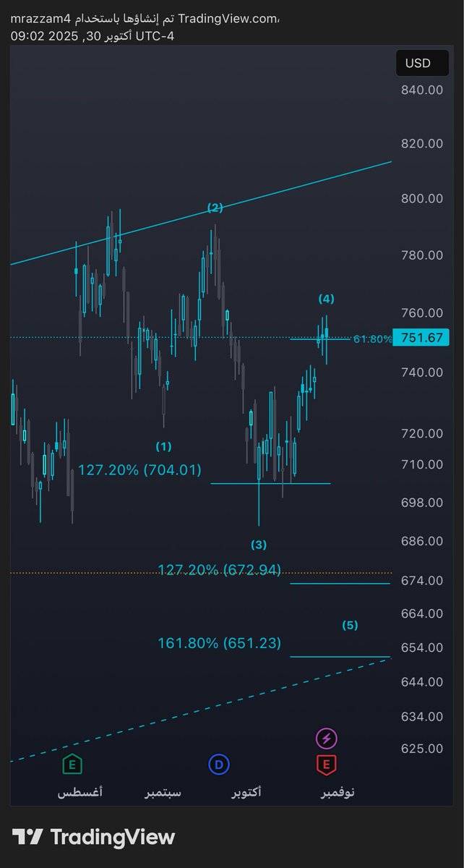Click the أكتوبر month label on time axis
Image resolution: width=464 pixels, height=868 pixels.
[246, 792]
